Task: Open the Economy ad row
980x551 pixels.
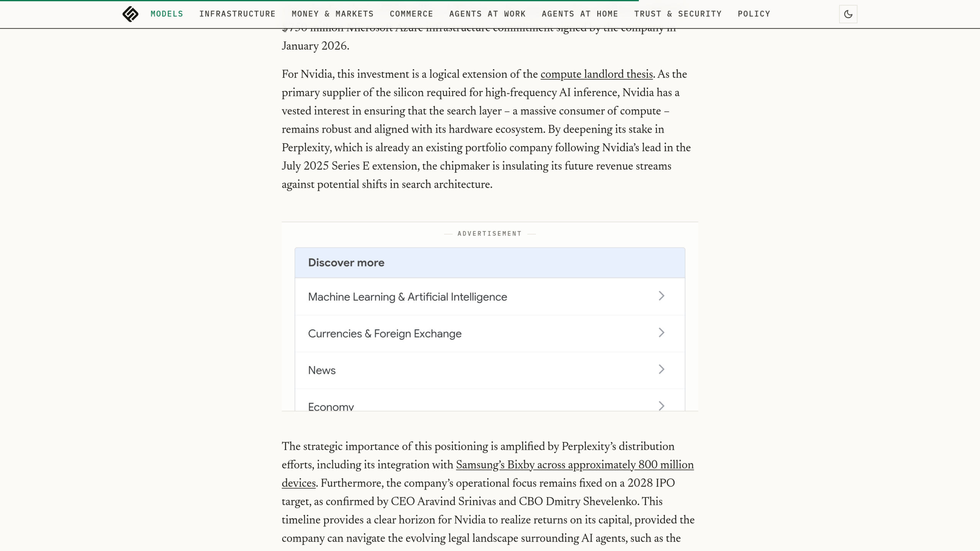Action: click(x=490, y=400)
